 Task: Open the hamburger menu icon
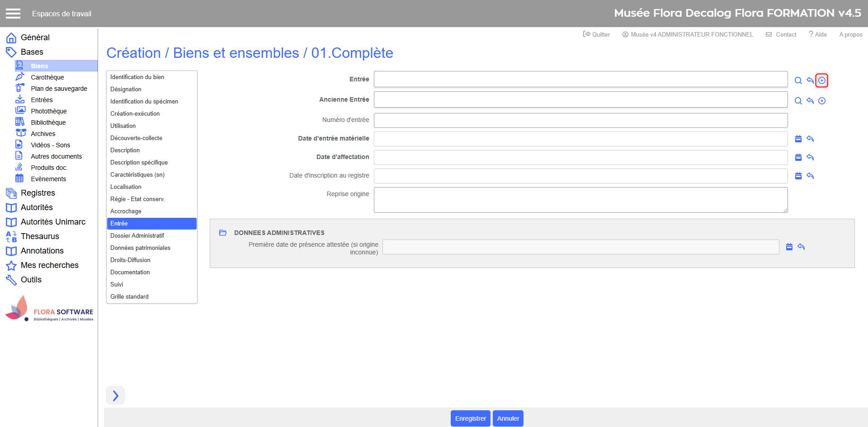(13, 14)
